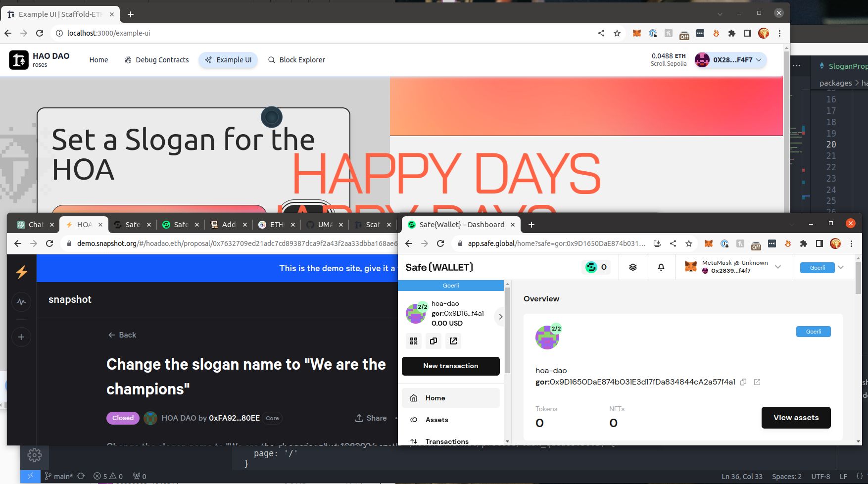Change UTF-8 encoding in status bar

tap(820, 477)
